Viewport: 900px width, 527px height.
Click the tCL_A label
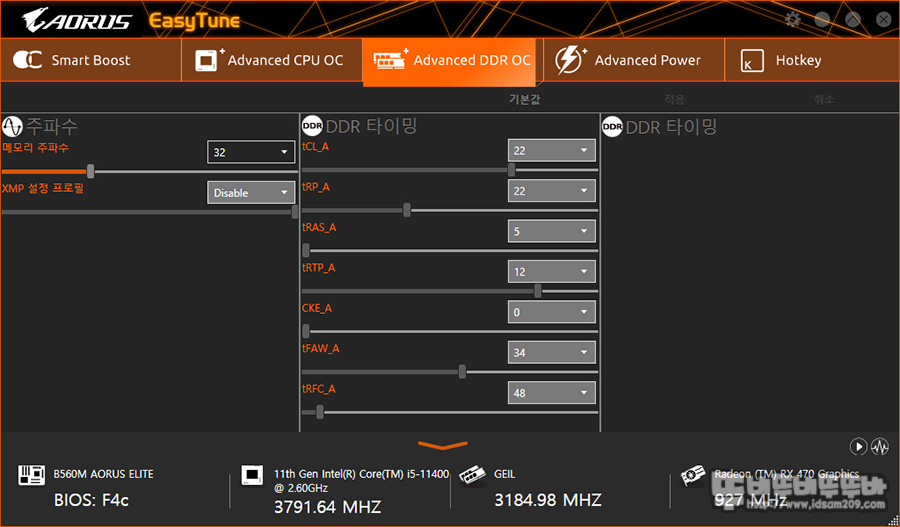pos(315,146)
